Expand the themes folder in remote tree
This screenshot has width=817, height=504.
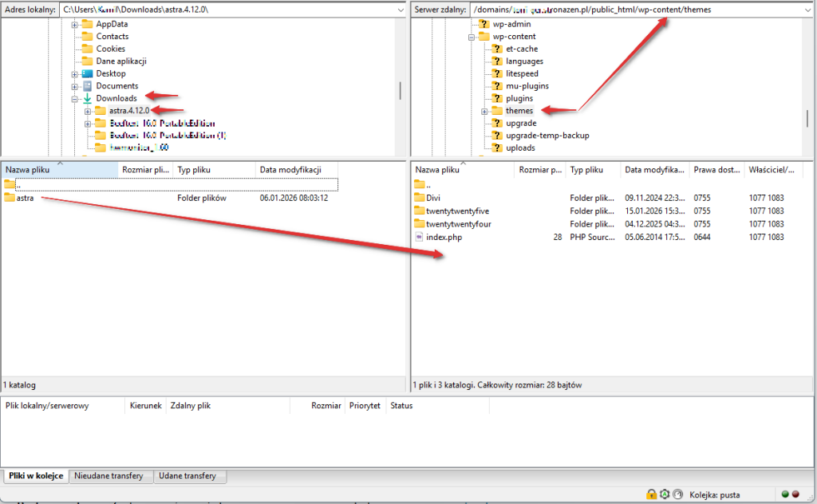(x=484, y=111)
